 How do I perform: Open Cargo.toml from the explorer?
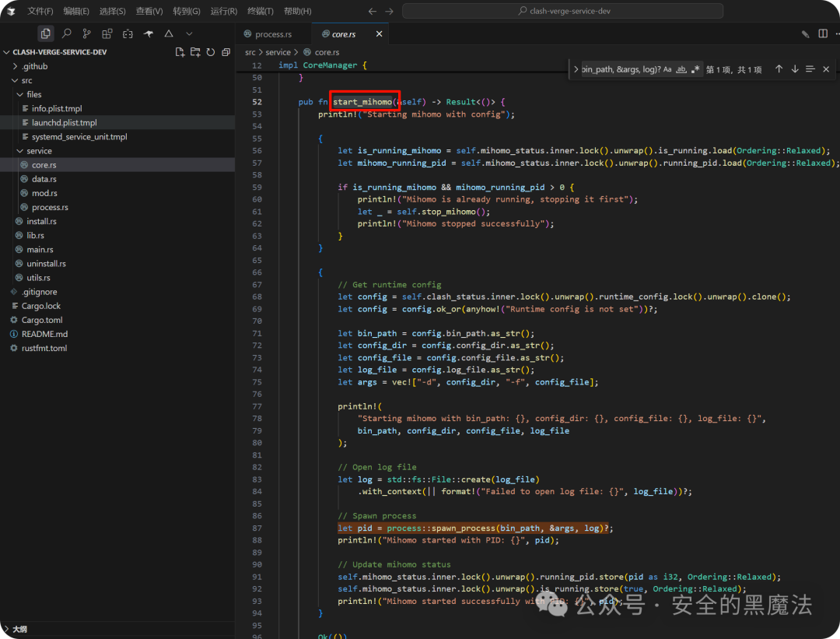pyautogui.click(x=42, y=320)
